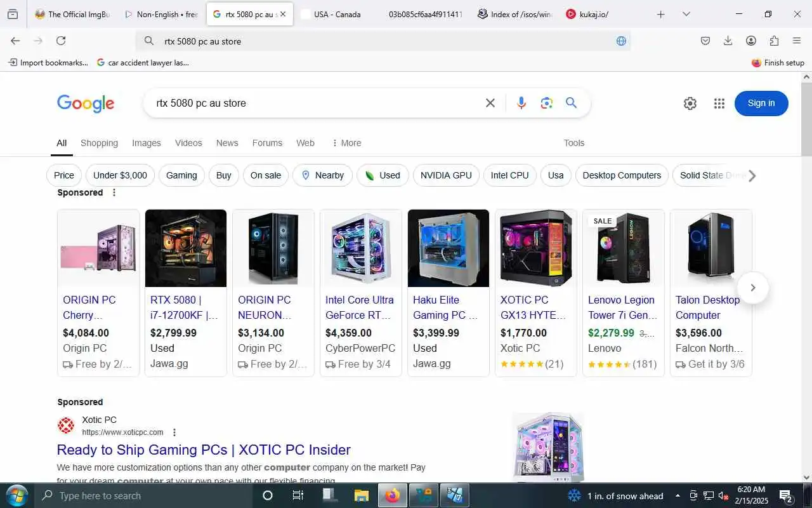Open the Tools search options
Screen dimensions: 812x508
(574, 143)
